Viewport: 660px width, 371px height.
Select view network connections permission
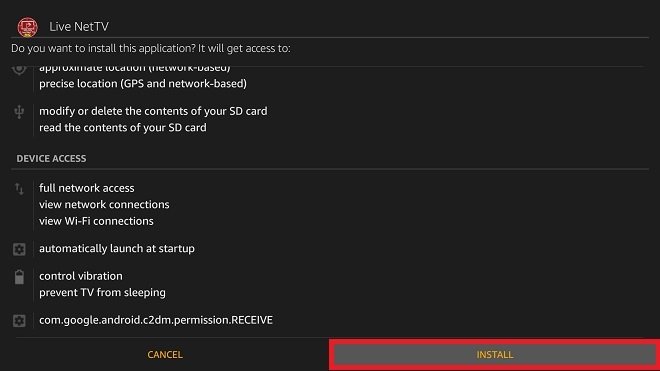104,205
